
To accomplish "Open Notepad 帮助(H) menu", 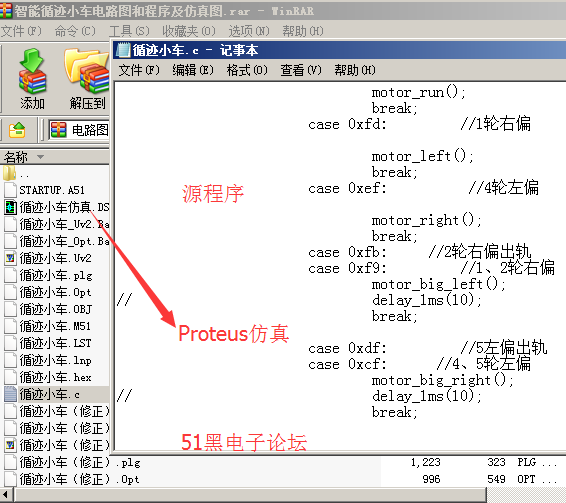I will (355, 70).
